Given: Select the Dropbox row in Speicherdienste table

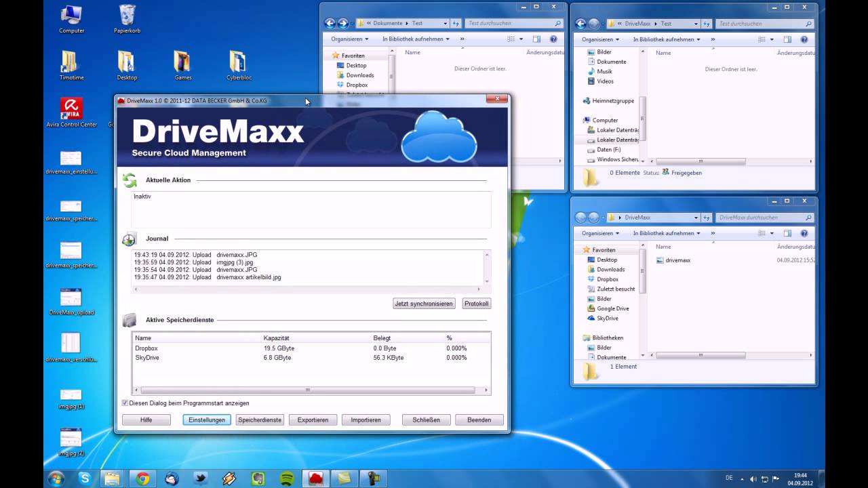Looking at the screenshot, I should [x=311, y=348].
